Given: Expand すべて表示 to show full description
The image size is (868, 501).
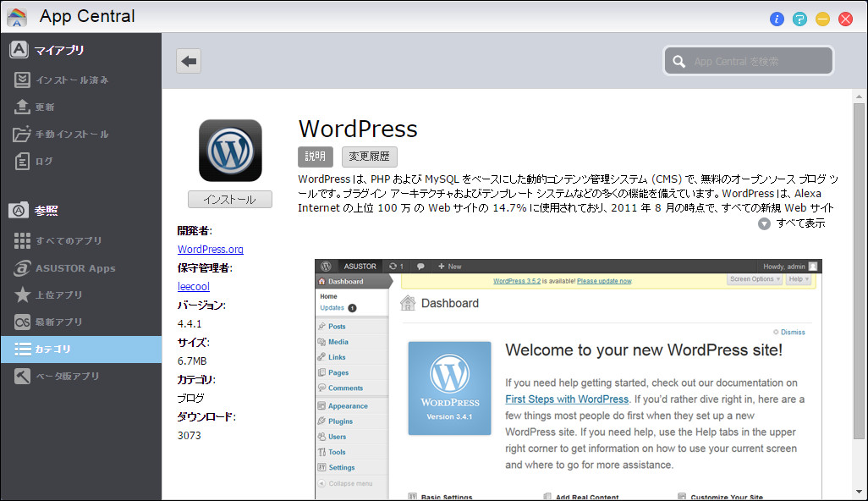Looking at the screenshot, I should (x=799, y=223).
